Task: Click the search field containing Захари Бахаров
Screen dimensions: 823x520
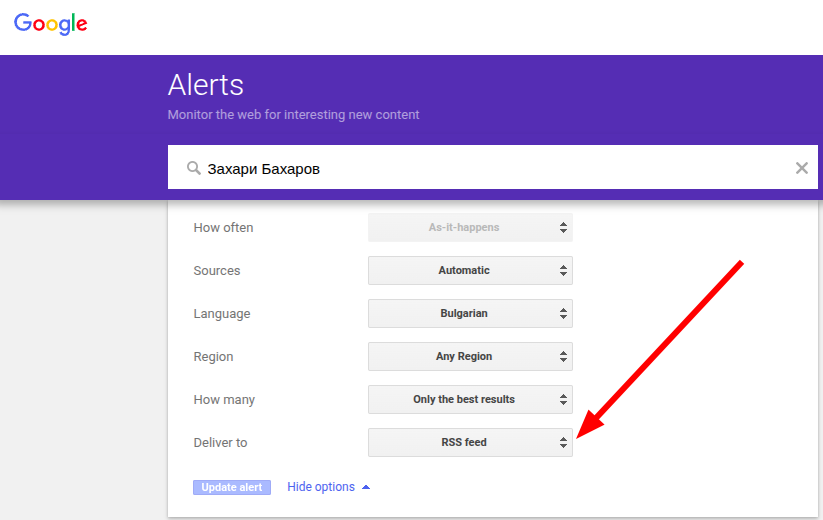Action: pos(492,167)
